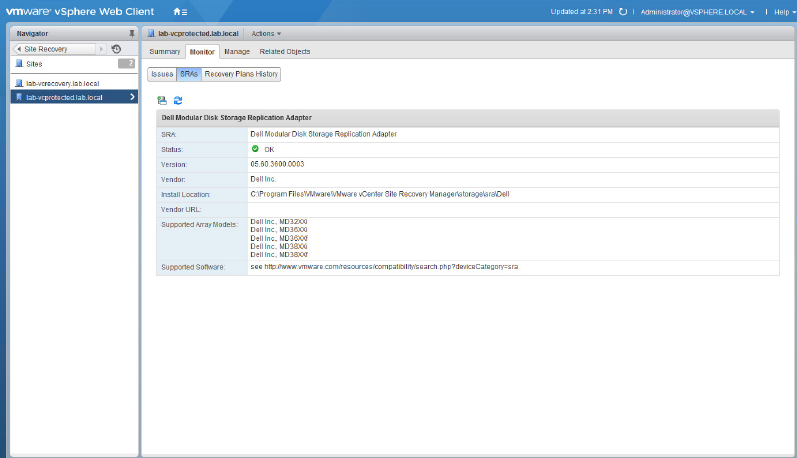Click the green OK status icon
The height and width of the screenshot is (458, 797).
255,149
